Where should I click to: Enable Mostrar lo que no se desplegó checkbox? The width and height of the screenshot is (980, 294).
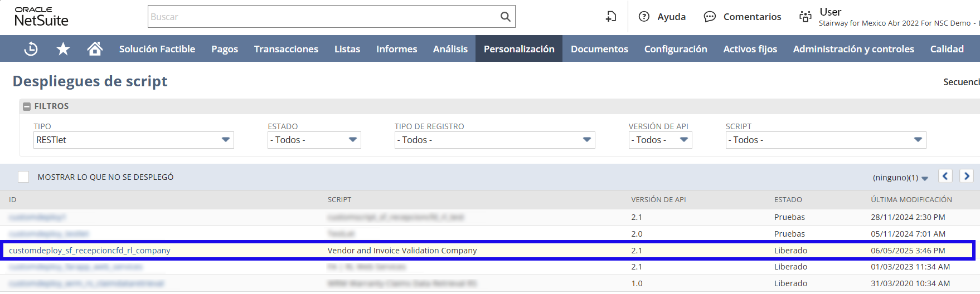point(23,177)
